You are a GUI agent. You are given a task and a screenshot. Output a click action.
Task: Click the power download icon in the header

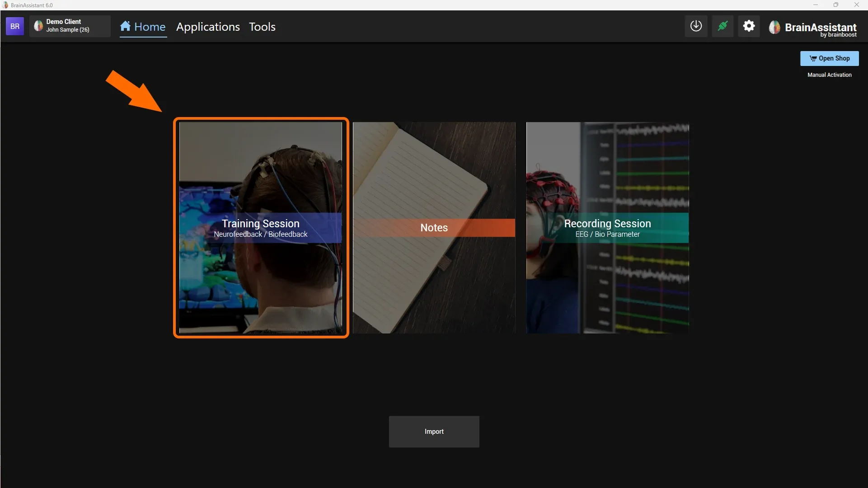696,26
